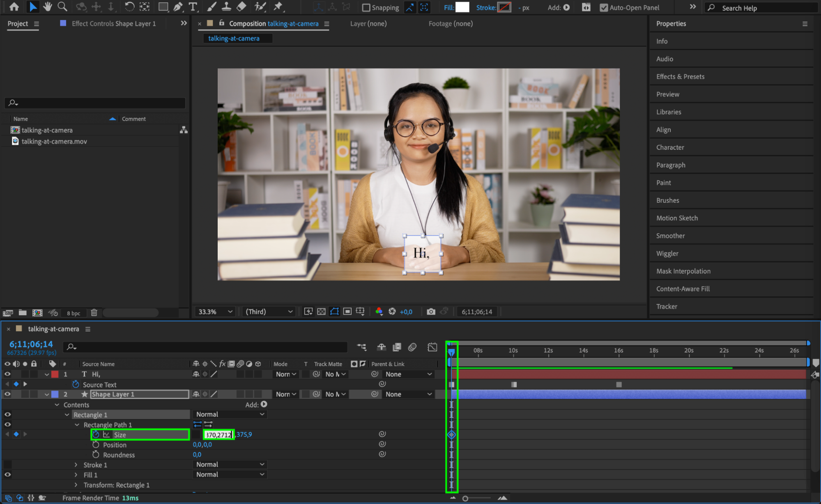The width and height of the screenshot is (821, 504).
Task: Choose the Horizontal Type tool
Action: (193, 7)
